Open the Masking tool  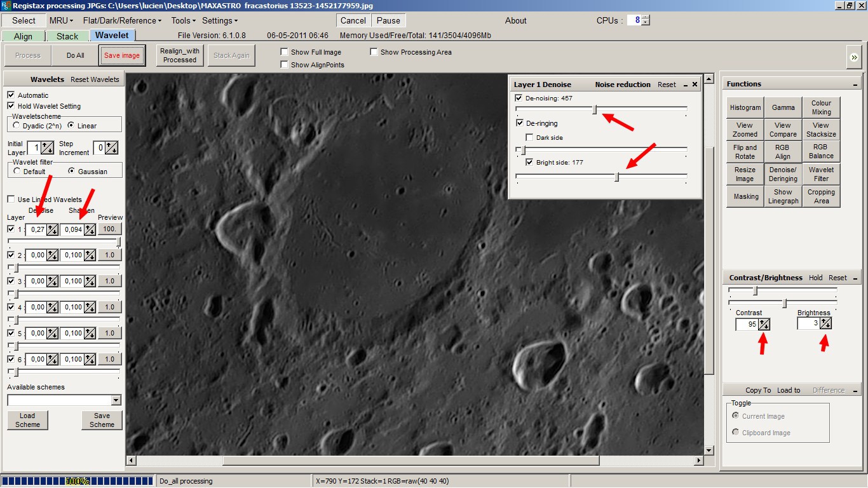pos(745,196)
